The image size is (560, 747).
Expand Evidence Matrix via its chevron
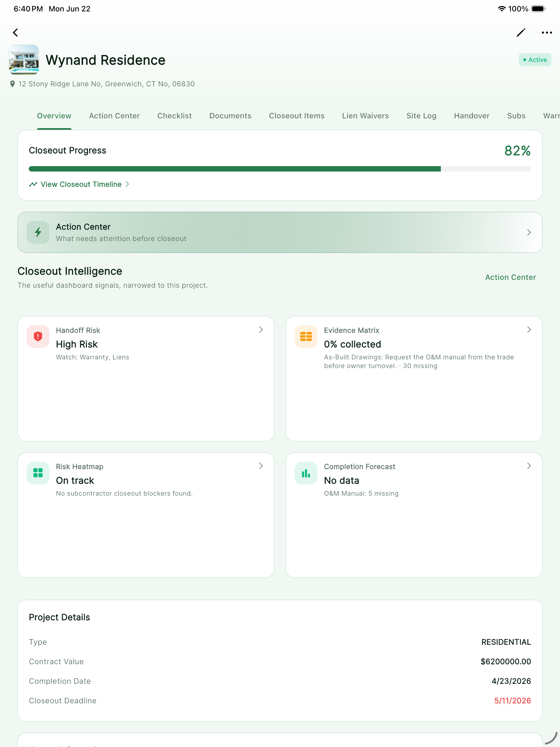coord(529,330)
